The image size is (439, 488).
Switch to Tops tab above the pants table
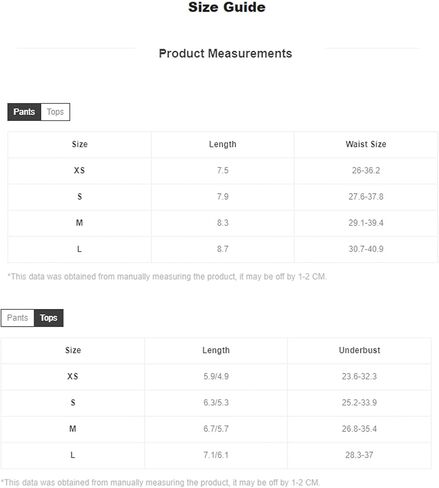[55, 112]
